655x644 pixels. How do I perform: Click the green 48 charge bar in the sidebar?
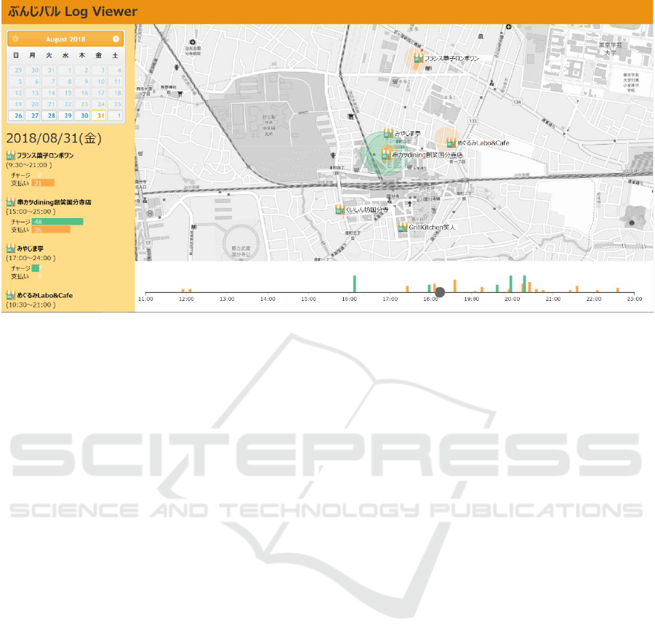pyautogui.click(x=57, y=222)
